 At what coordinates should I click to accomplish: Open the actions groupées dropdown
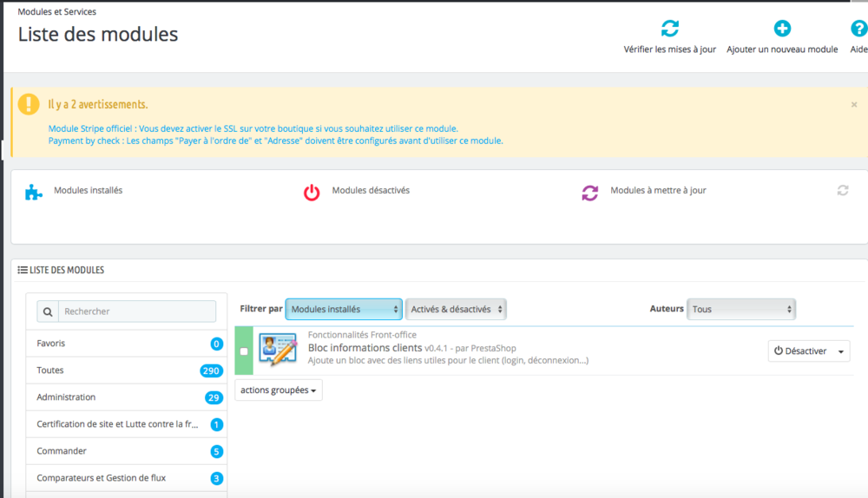[x=278, y=390]
